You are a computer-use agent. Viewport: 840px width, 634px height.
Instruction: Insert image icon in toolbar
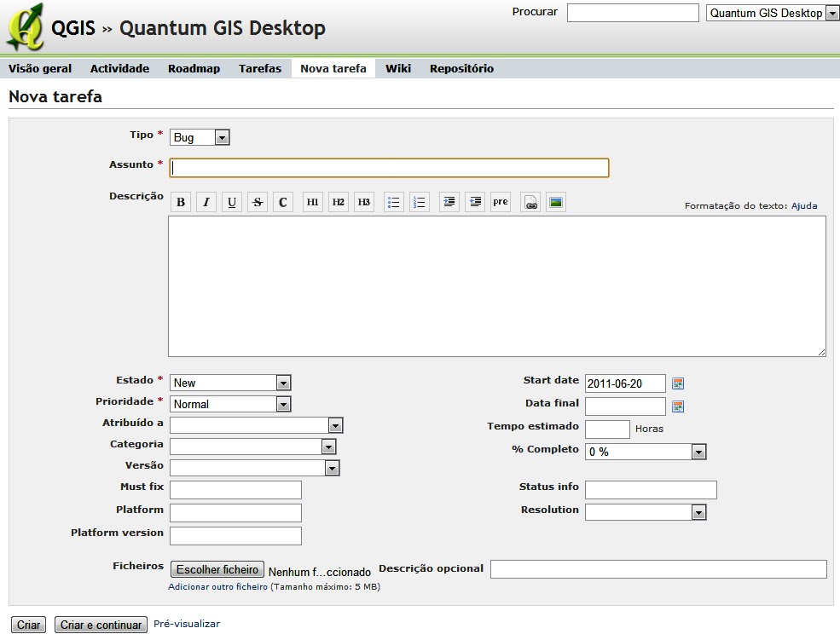556,203
